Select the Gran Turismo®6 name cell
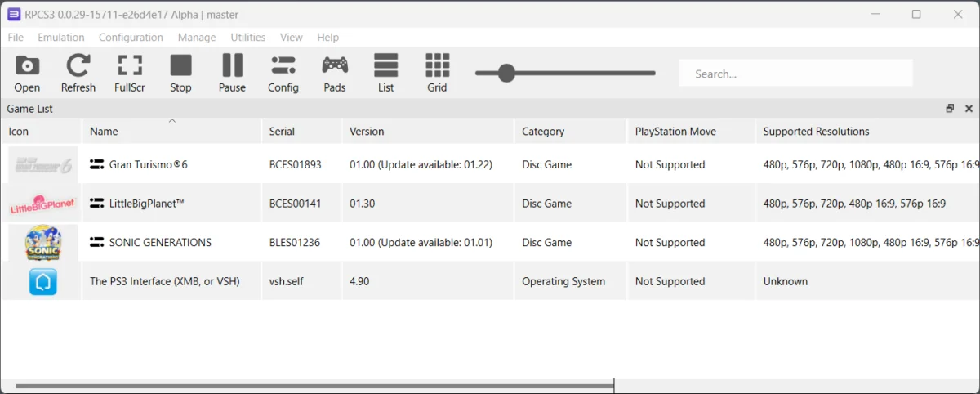 pos(171,164)
